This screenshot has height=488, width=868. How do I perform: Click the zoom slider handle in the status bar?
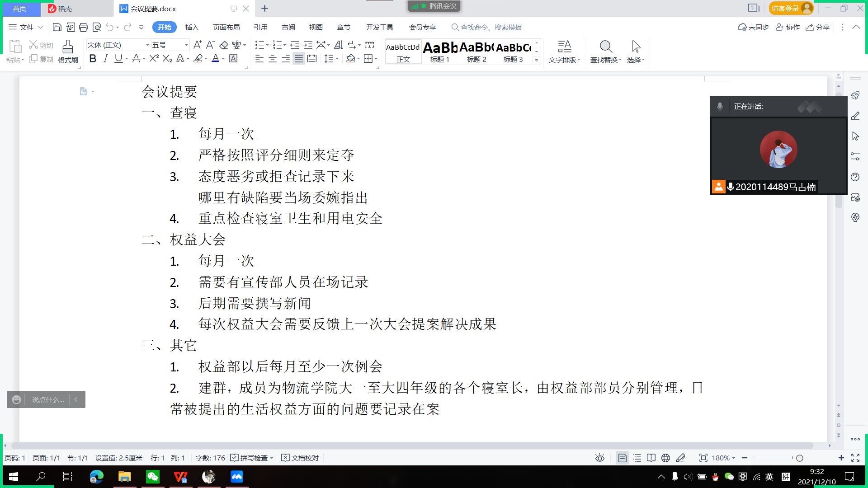799,458
